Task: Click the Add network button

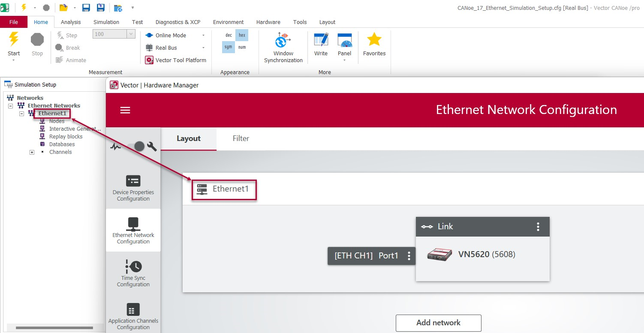Action: 438,323
